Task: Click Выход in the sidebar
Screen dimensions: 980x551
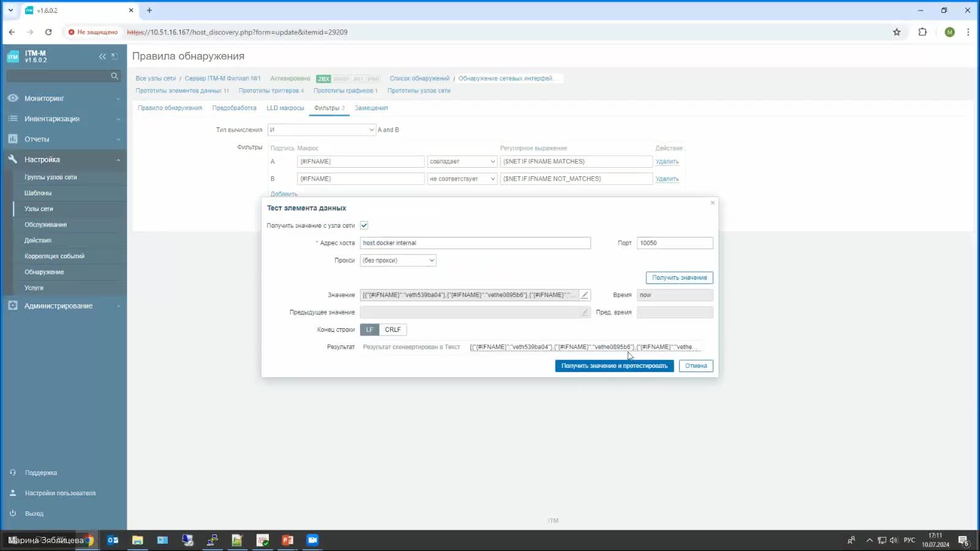Action: pos(34,514)
